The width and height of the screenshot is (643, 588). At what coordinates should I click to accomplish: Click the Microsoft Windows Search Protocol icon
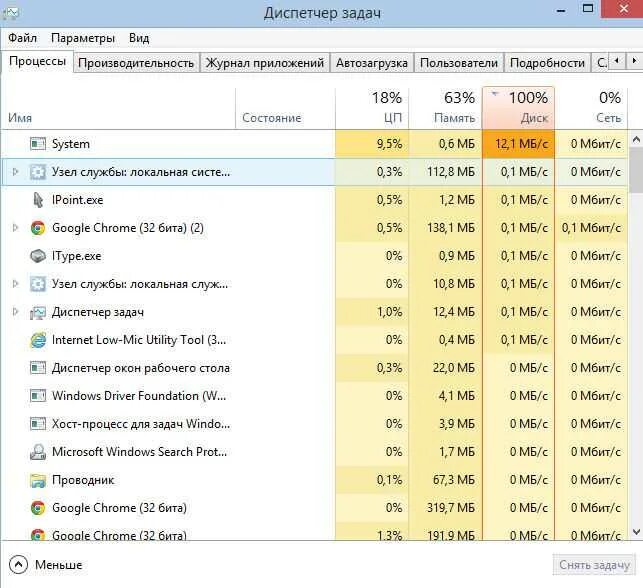(38, 452)
